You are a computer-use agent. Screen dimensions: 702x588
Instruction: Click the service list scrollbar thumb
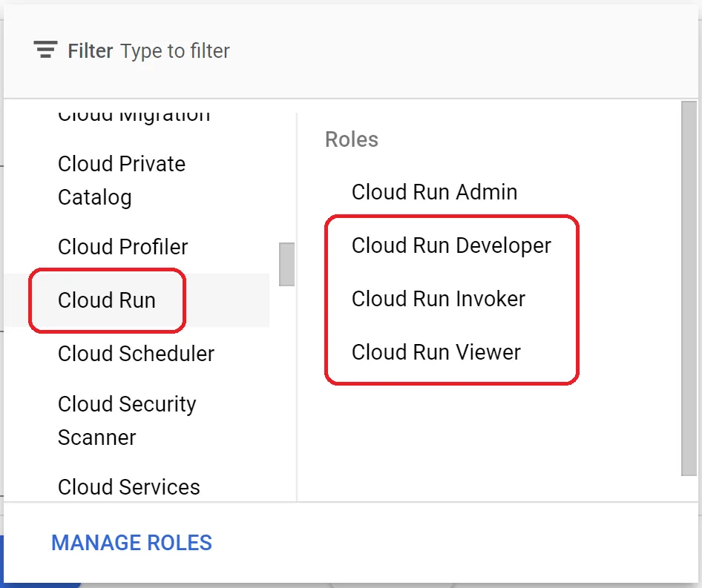click(x=286, y=264)
